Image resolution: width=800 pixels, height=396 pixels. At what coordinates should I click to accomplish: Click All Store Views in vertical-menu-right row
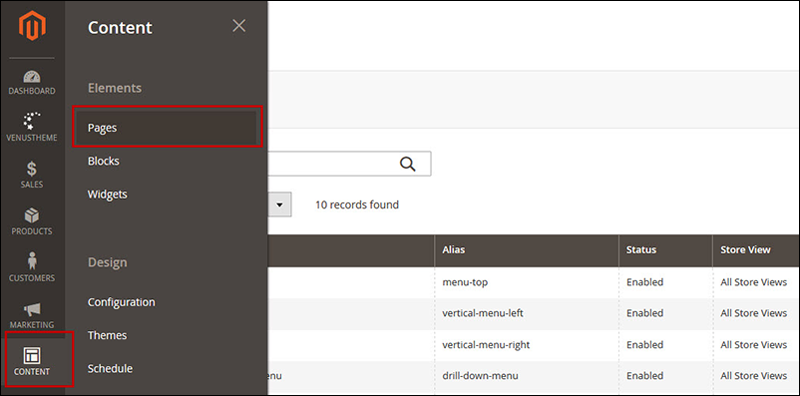754,345
